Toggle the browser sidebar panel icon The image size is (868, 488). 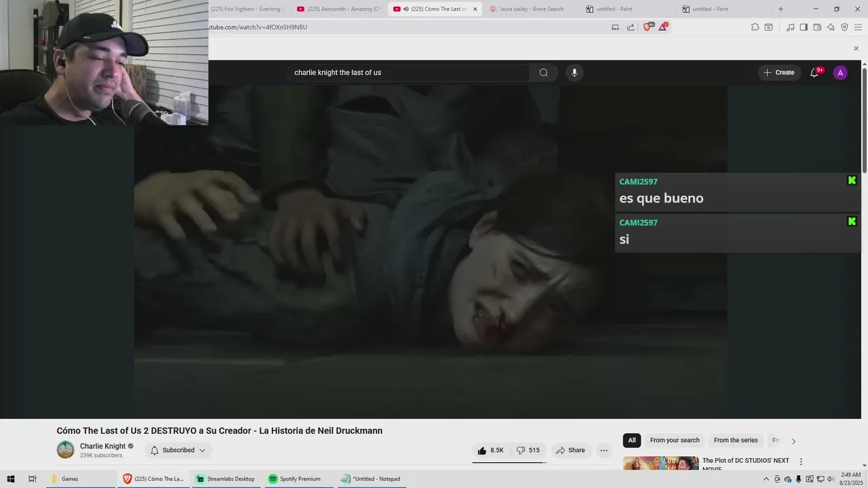click(x=804, y=27)
